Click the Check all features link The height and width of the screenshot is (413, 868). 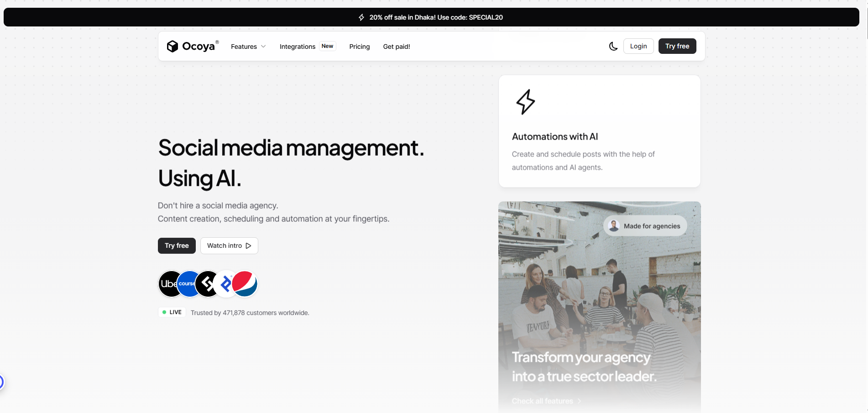546,401
